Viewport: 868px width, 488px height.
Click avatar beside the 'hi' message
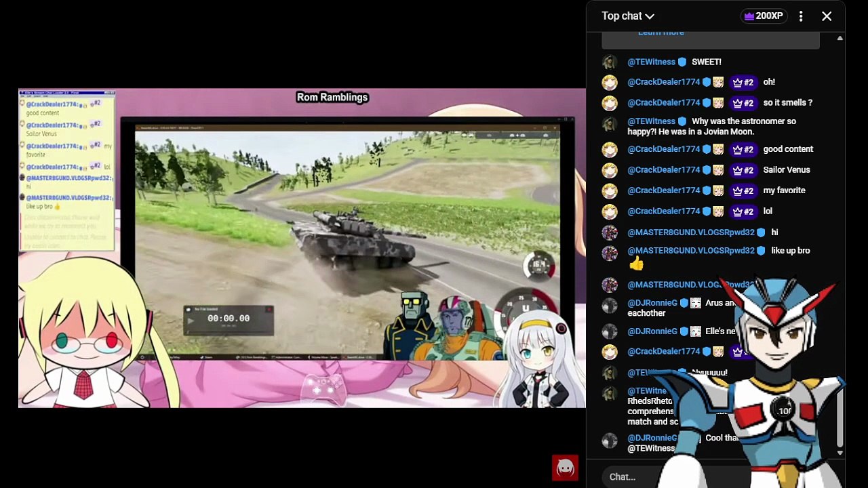[x=610, y=233]
